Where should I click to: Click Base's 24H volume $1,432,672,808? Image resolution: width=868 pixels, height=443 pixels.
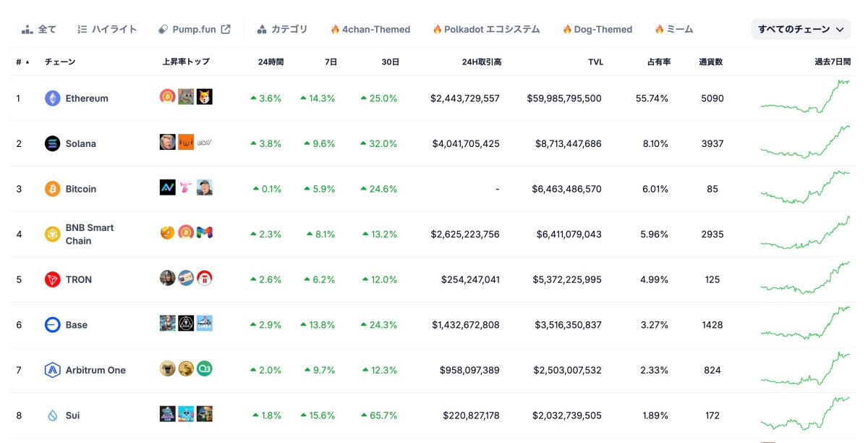click(466, 325)
